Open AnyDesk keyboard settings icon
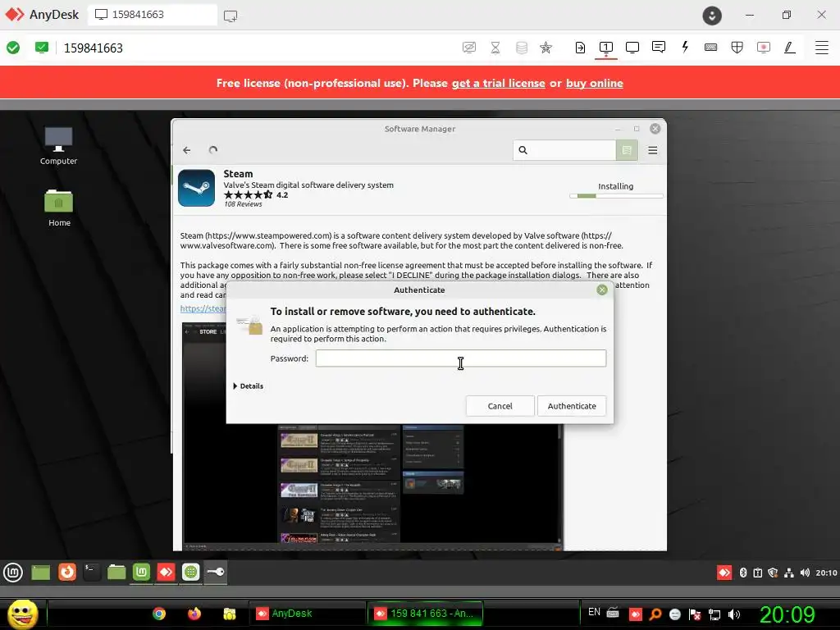The width and height of the screenshot is (840, 630). [711, 48]
